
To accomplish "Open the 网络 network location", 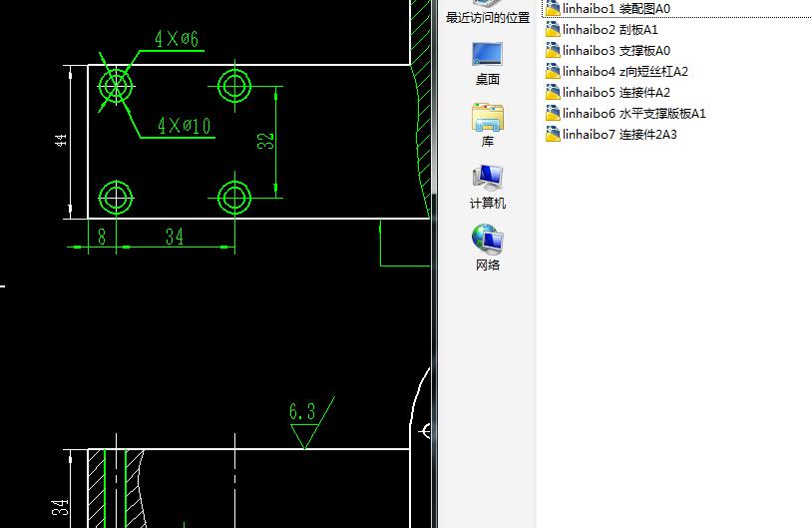I will [488, 249].
